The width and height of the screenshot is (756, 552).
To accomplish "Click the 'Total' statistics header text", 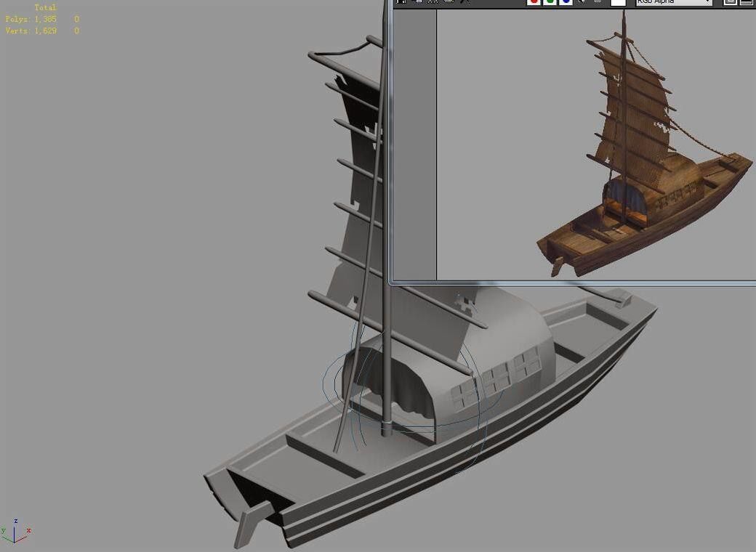I will 45,8.
